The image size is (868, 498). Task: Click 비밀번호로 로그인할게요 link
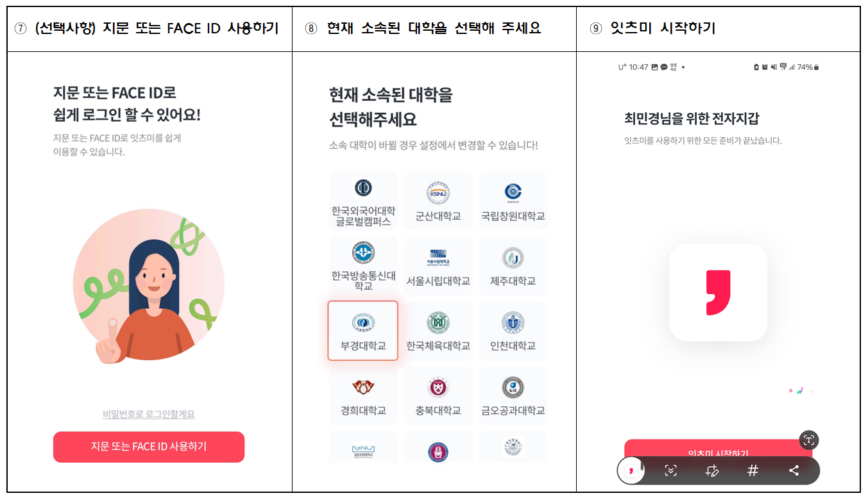click(x=149, y=414)
